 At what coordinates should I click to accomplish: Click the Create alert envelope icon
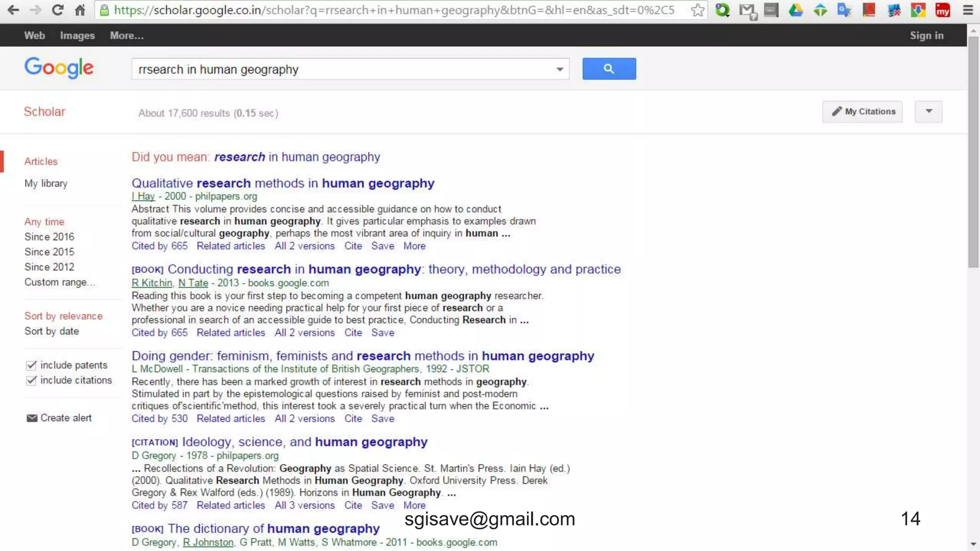[32, 418]
